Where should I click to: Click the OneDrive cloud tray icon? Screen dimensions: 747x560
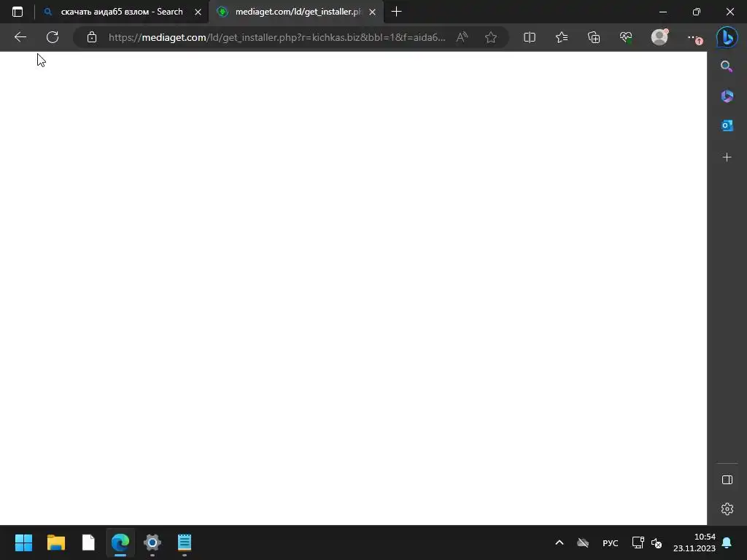click(x=583, y=542)
